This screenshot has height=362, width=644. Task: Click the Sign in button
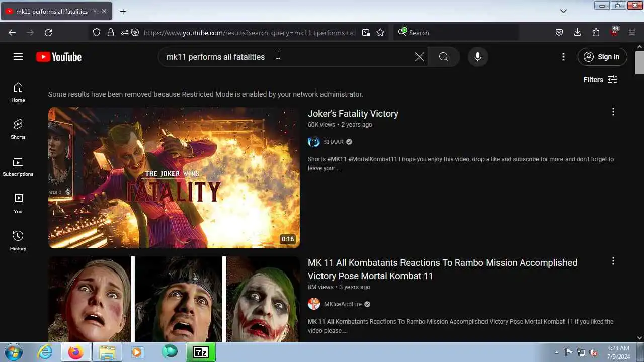pyautogui.click(x=602, y=57)
